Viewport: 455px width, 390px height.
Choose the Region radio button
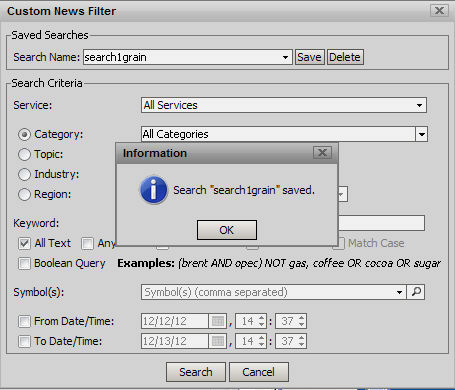click(x=24, y=194)
